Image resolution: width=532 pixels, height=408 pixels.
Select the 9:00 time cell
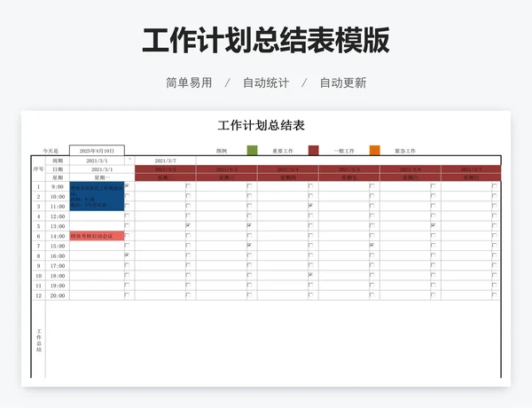58,186
